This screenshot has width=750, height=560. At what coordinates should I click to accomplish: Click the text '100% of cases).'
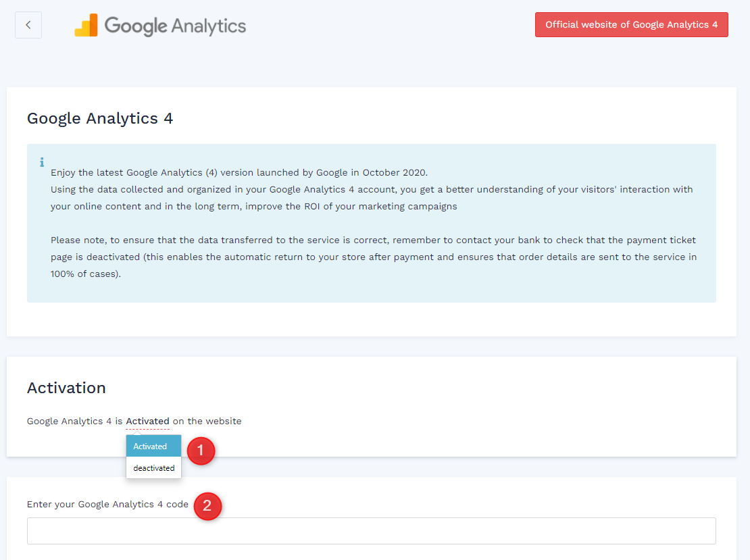coord(86,274)
